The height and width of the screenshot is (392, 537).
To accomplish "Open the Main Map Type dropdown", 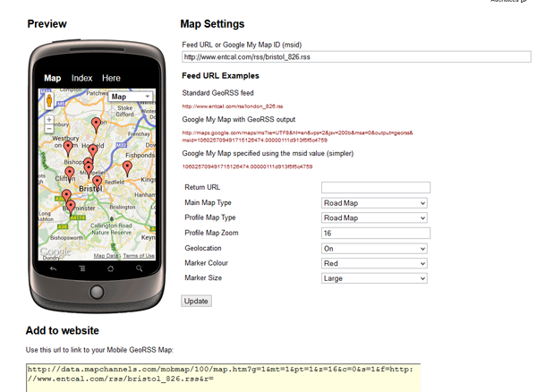I will tap(374, 203).
